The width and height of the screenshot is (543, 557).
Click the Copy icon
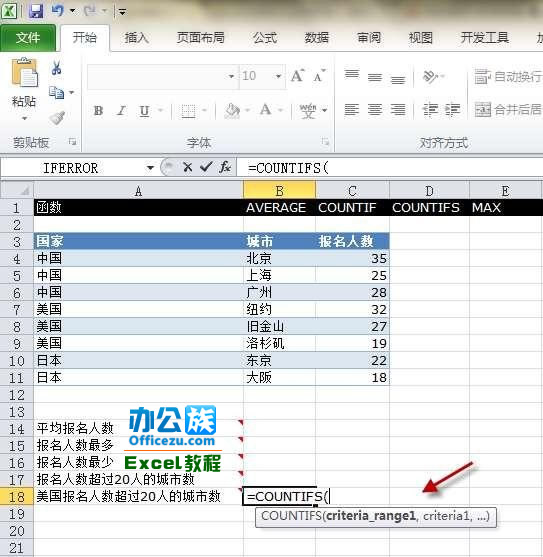pyautogui.click(x=56, y=92)
